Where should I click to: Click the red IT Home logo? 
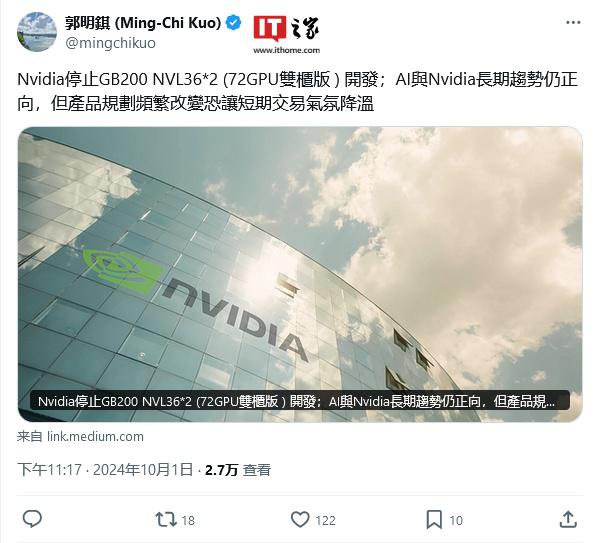point(270,28)
